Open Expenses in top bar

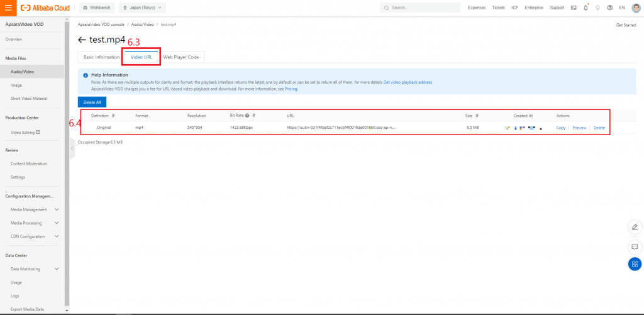pos(477,8)
